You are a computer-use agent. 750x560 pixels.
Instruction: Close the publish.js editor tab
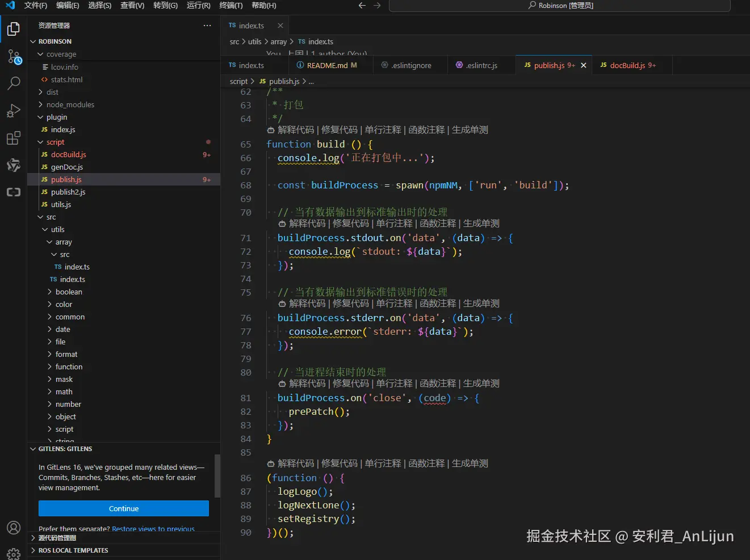[583, 65]
